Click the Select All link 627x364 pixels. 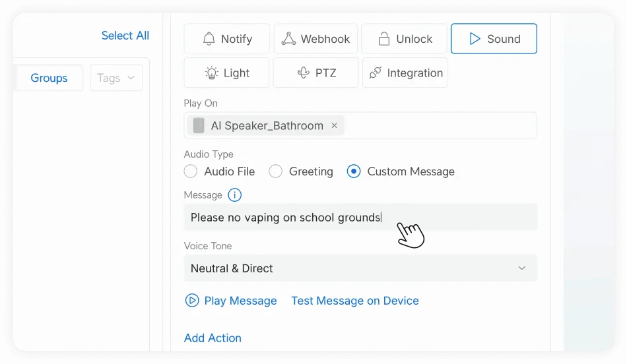click(x=125, y=36)
